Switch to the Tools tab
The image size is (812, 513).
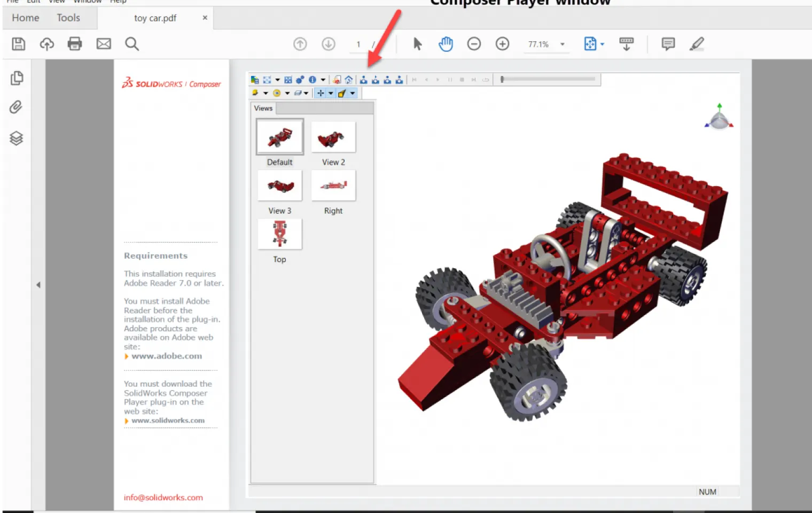click(68, 18)
